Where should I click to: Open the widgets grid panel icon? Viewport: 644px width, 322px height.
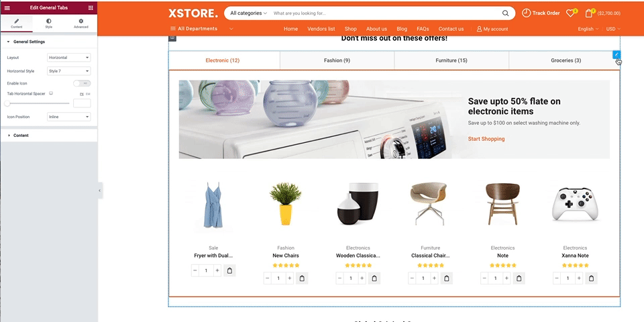tap(91, 8)
